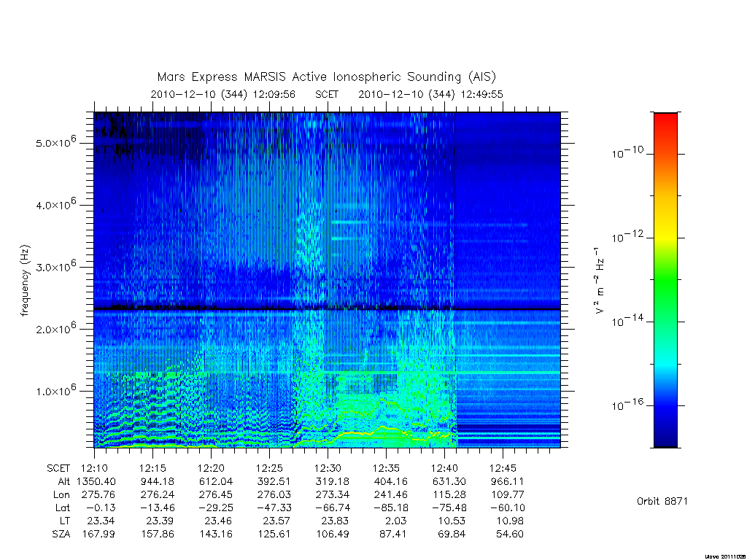Click the 3.0×10^6 y-axis tick label

point(55,266)
